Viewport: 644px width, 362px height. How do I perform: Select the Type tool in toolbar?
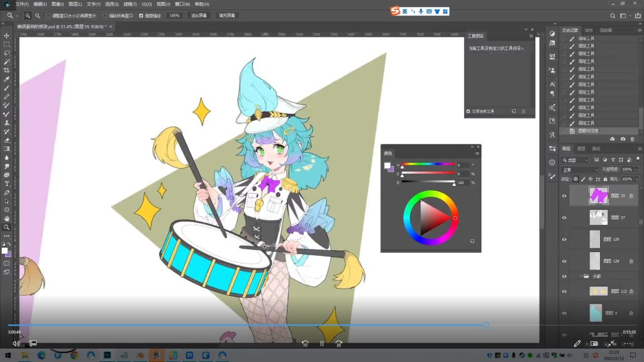pyautogui.click(x=6, y=183)
